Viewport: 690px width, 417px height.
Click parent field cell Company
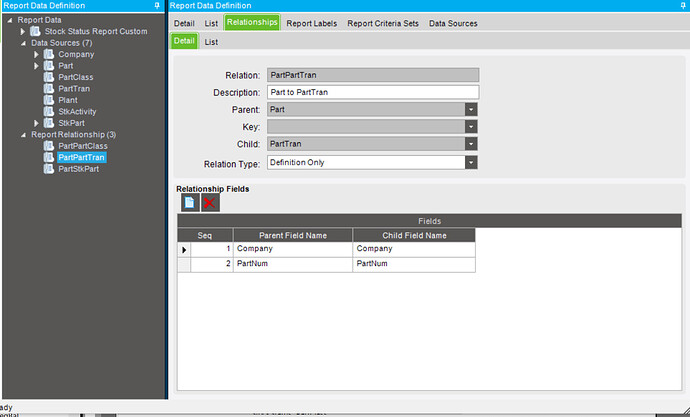click(293, 249)
